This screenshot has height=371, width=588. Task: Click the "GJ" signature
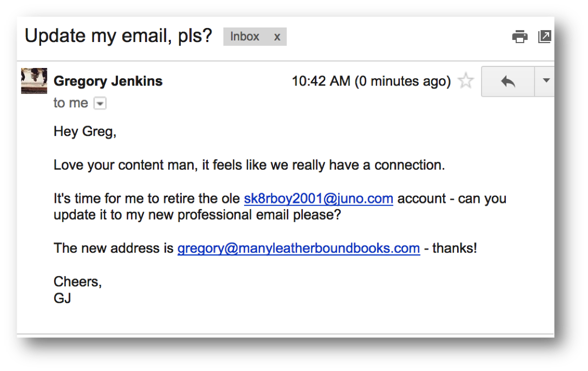click(62, 298)
